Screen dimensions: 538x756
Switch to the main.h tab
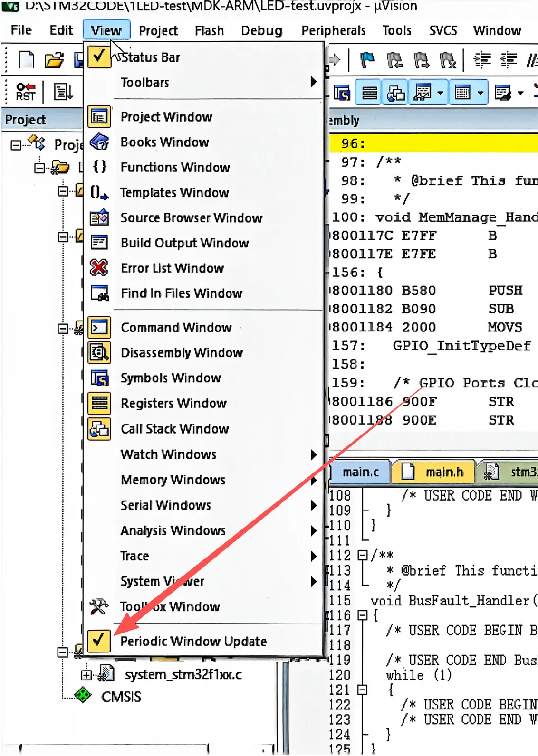click(443, 472)
